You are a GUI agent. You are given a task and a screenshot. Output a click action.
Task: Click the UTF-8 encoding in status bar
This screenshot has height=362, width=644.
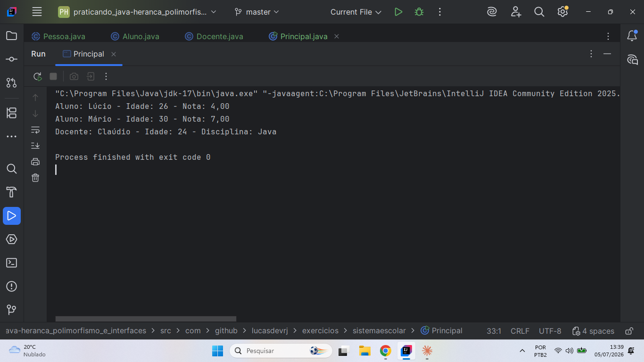[x=550, y=331]
